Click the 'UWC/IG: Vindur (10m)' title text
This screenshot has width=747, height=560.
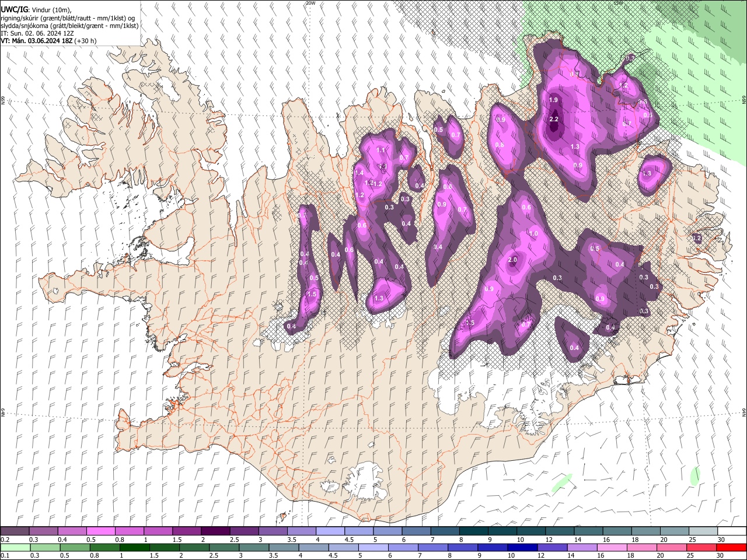pos(36,9)
